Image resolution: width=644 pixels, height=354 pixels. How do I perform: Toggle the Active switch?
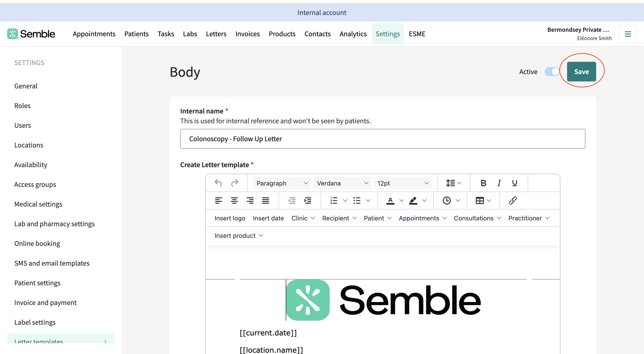(552, 72)
